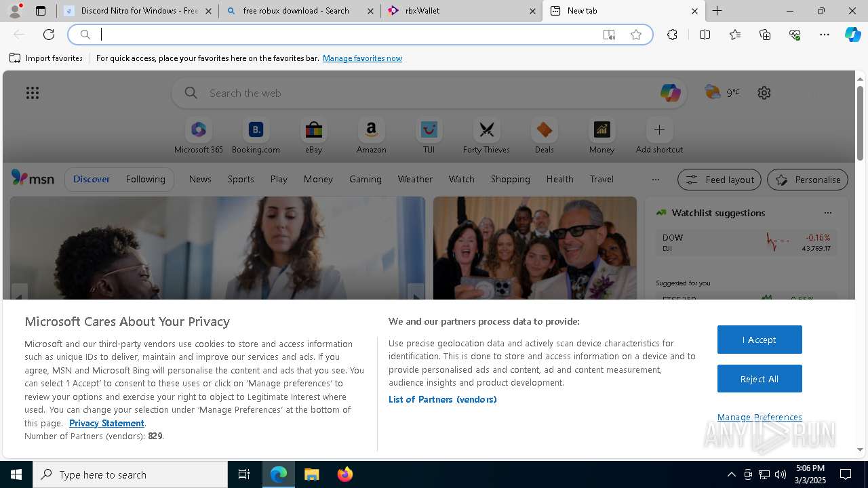Screen dimensions: 868x488
Task: Click Import favorites button
Action: click(x=46, y=58)
